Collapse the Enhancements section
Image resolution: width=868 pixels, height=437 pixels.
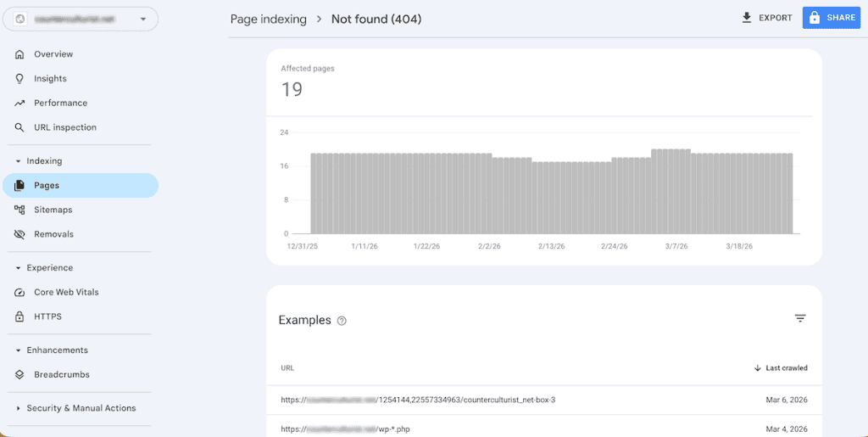pos(52,350)
